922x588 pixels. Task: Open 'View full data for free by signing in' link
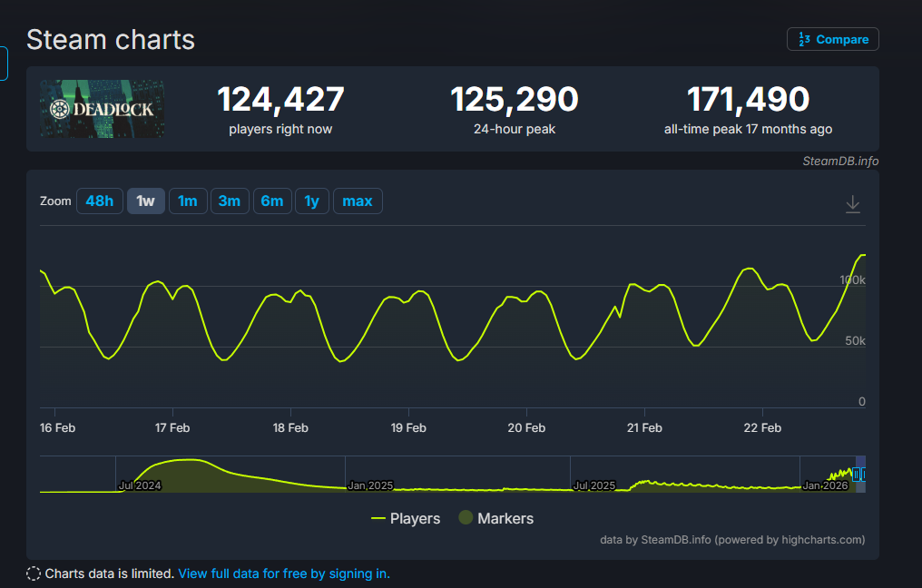tap(284, 573)
